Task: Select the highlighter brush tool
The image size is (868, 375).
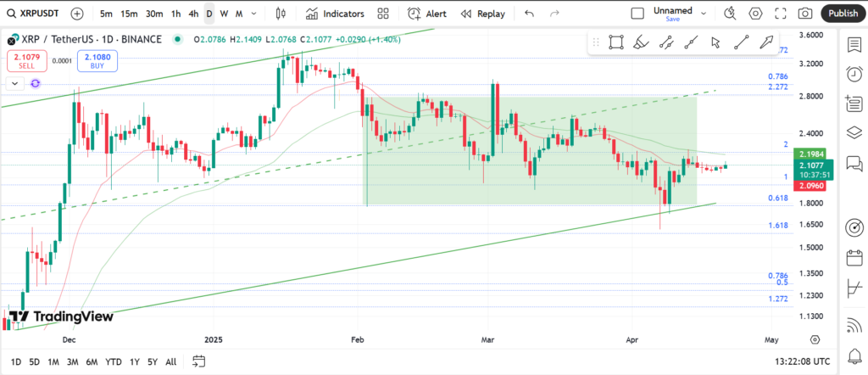Action: pos(641,42)
